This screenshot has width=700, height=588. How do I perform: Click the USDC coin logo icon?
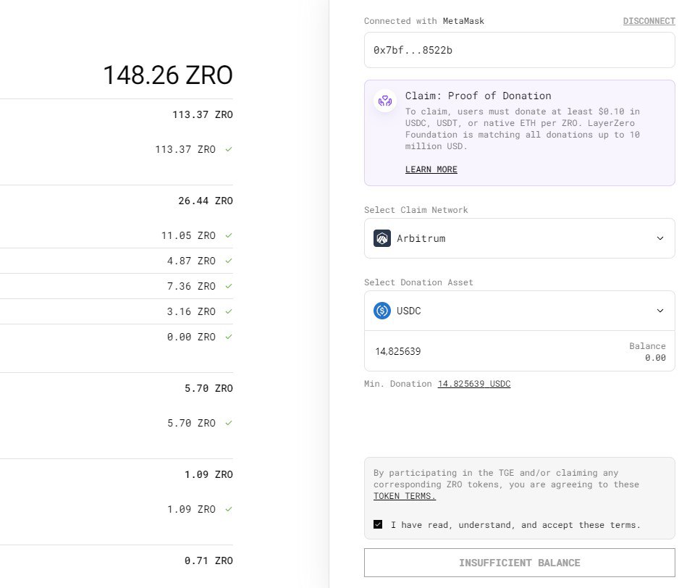(x=382, y=311)
